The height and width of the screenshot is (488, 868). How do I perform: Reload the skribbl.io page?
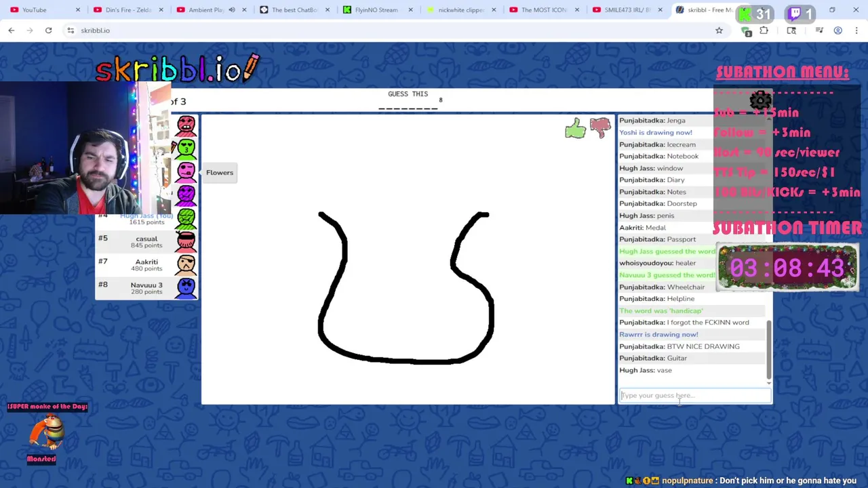[x=48, y=30]
